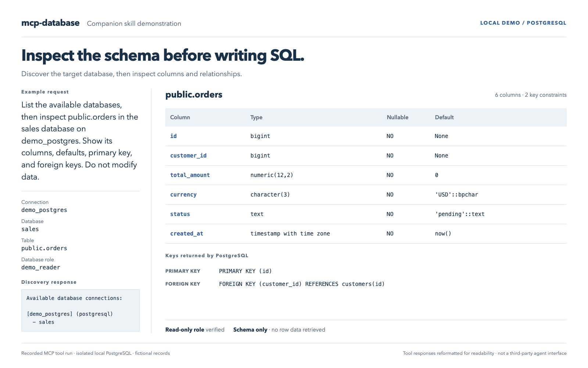
Task: Click the Nullable header cell
Action: click(x=398, y=117)
